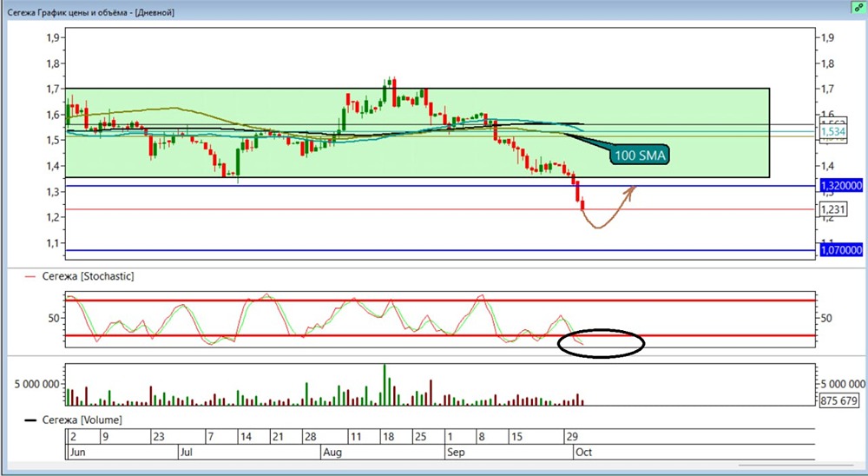868x476 pixels.
Task: Click the 'Jul' month label on time axis
Action: pyautogui.click(x=186, y=453)
